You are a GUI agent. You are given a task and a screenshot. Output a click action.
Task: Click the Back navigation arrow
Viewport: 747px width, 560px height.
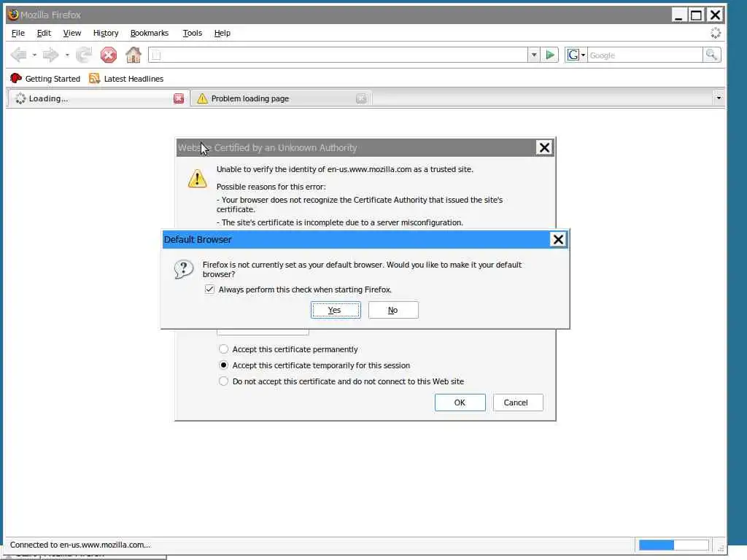[19, 55]
